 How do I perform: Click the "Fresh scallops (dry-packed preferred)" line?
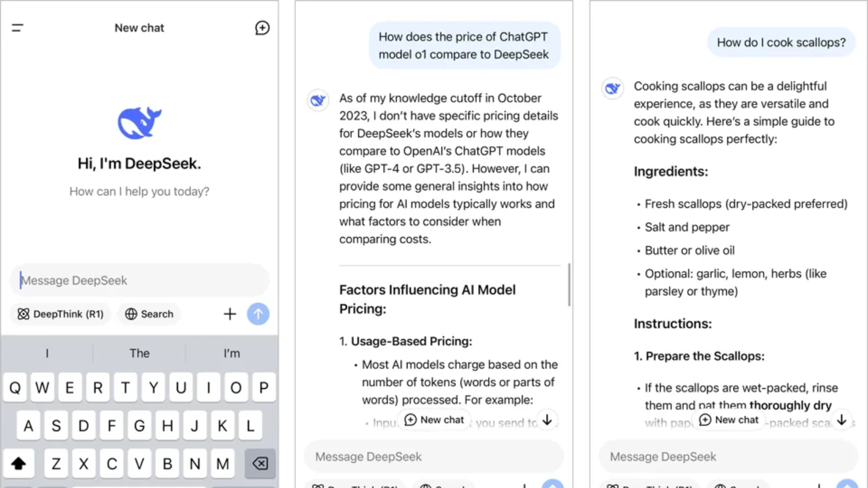click(x=746, y=204)
